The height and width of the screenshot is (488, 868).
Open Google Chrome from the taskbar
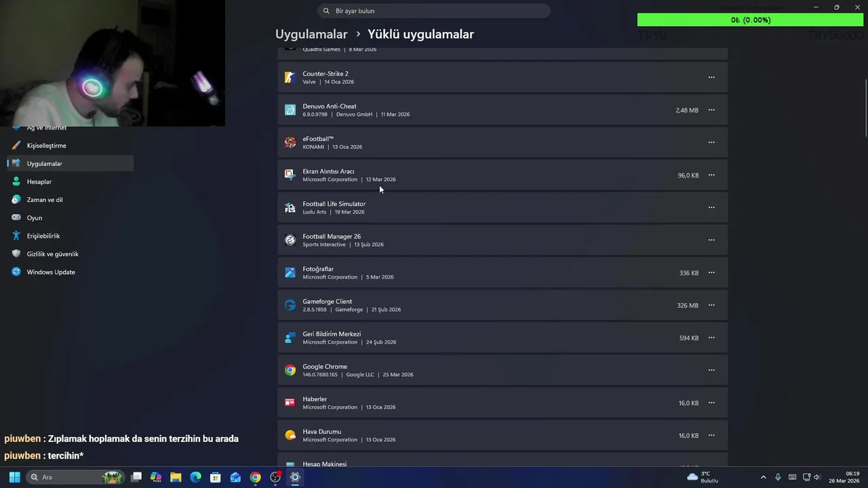point(255,477)
